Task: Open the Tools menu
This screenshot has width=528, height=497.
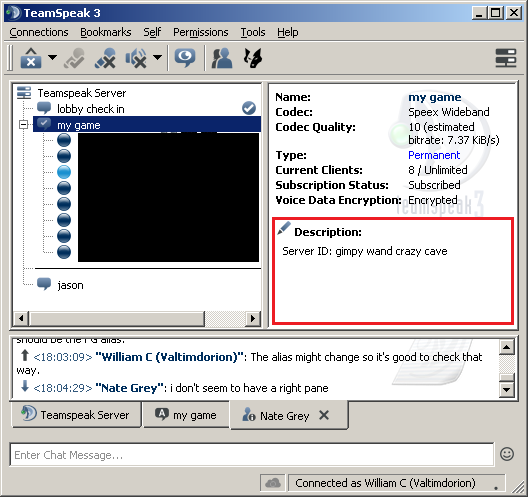Action: [x=253, y=32]
